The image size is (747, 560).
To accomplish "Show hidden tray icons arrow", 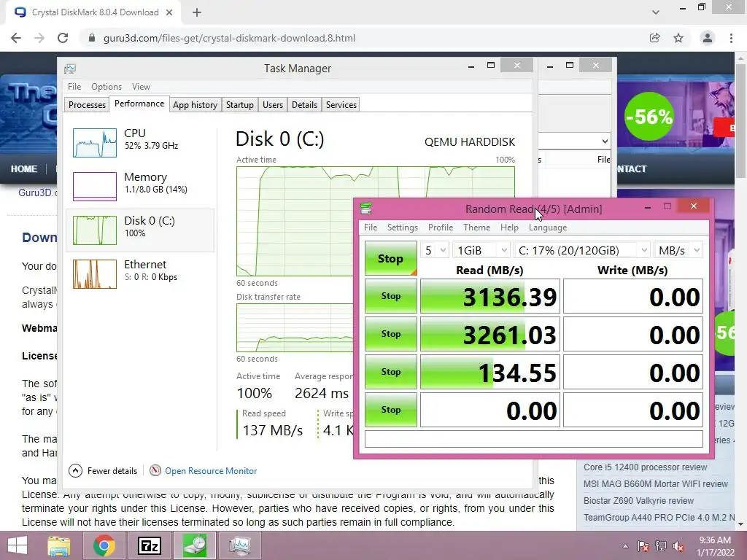I will [625, 546].
